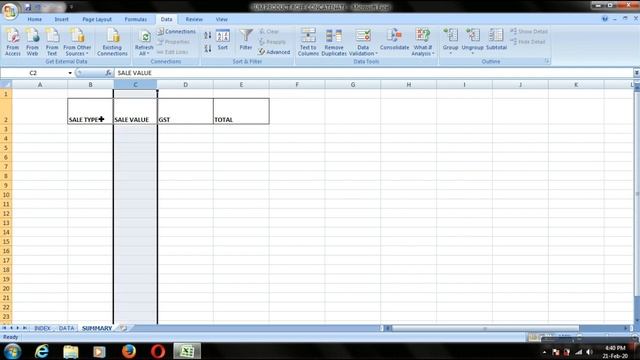640x360 pixels.
Task: Open the Sort dialog
Action: coord(223,40)
